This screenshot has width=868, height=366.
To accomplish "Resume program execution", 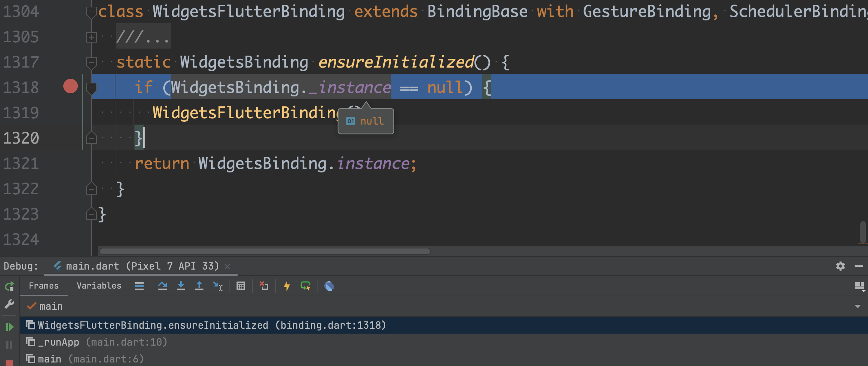I will (10, 327).
